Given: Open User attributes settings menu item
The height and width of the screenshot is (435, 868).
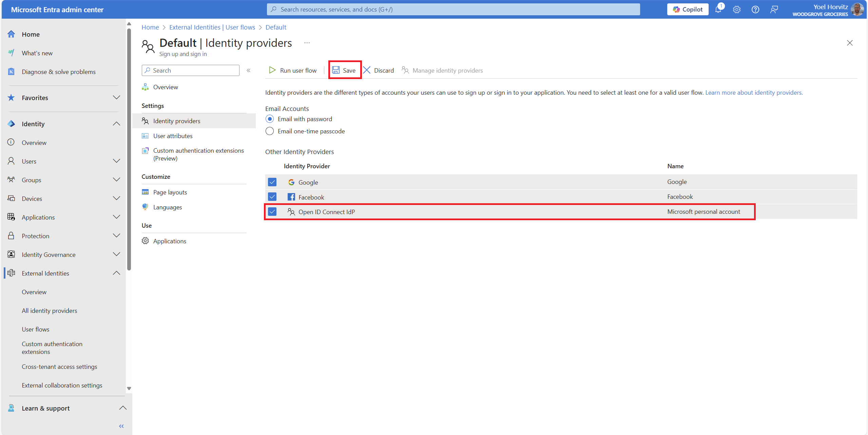Looking at the screenshot, I should pos(173,136).
